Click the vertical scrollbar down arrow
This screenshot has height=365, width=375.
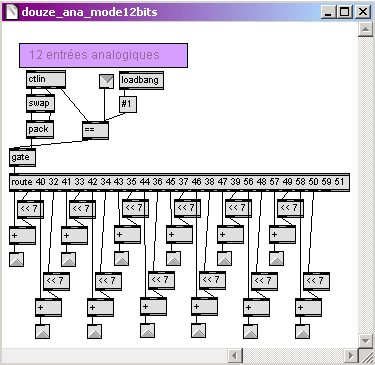[365, 341]
